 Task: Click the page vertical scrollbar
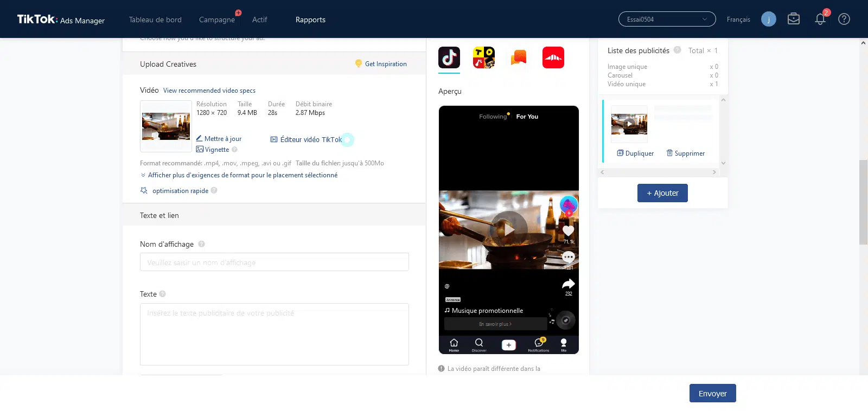coord(863,202)
